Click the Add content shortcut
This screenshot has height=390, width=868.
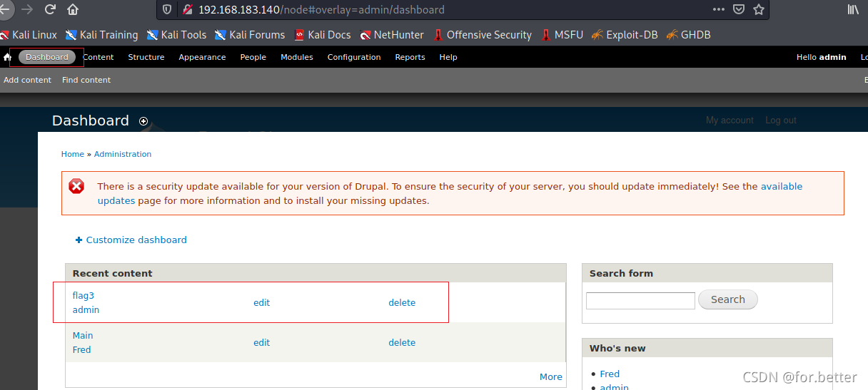[27, 80]
